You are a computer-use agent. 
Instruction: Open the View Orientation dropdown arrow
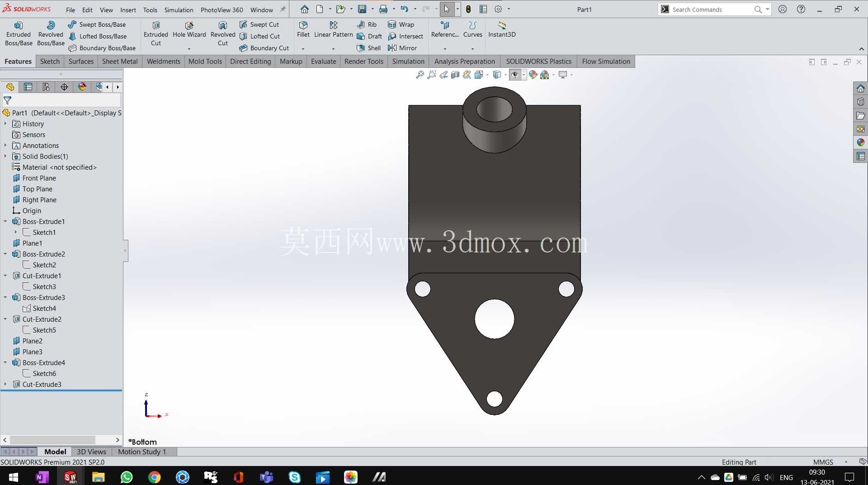(487, 75)
